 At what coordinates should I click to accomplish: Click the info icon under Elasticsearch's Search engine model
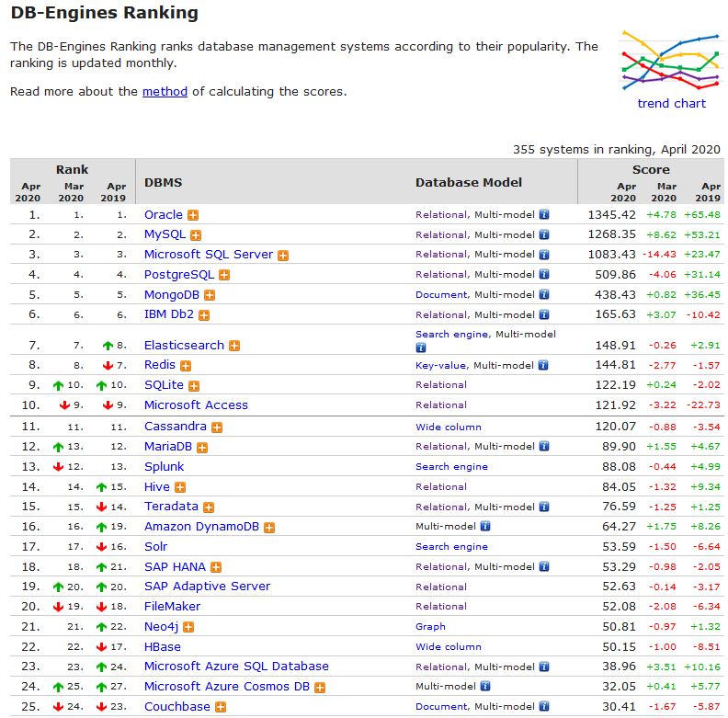421,348
